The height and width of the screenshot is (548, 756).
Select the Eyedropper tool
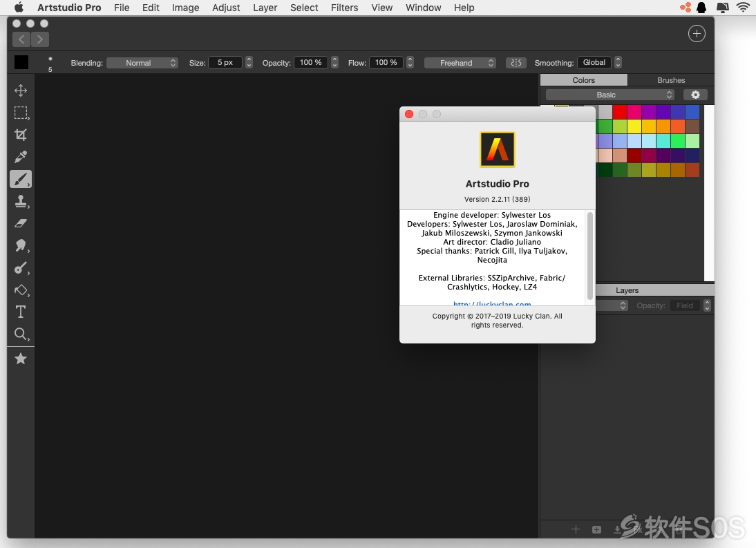point(20,157)
